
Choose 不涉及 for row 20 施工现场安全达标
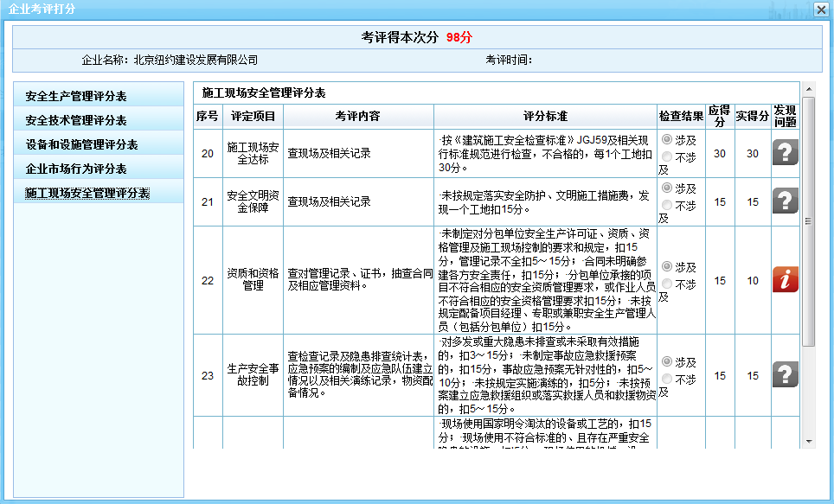pyautogui.click(x=667, y=156)
